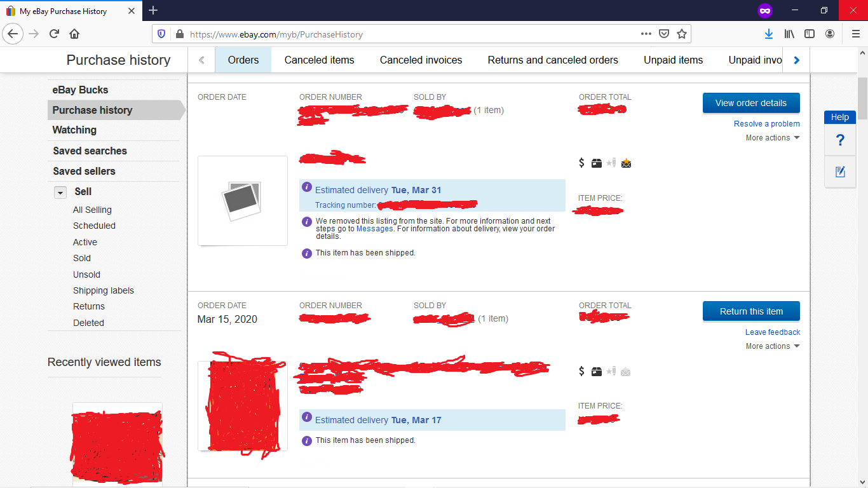Click the placeholder item thumbnail image

(243, 201)
